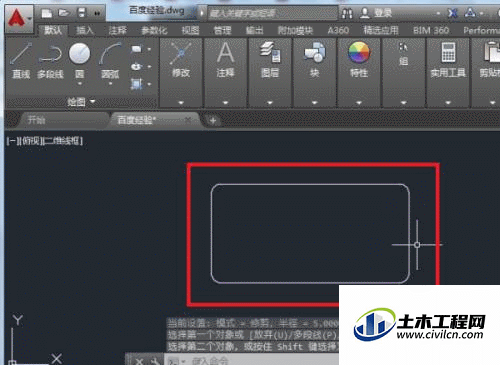Open ellipse tool dropdown arrow
Image resolution: width=500 pixels, height=365 pixels.
(149, 67)
